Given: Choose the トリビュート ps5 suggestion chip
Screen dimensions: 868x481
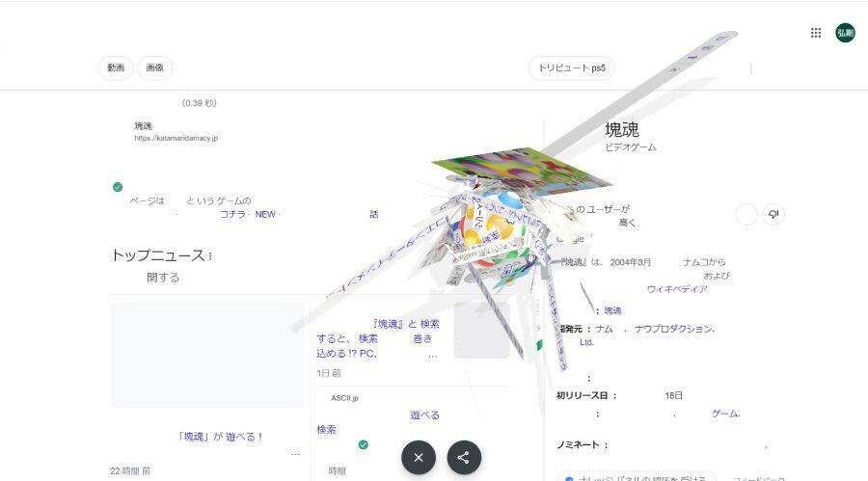Looking at the screenshot, I should pos(571,67).
